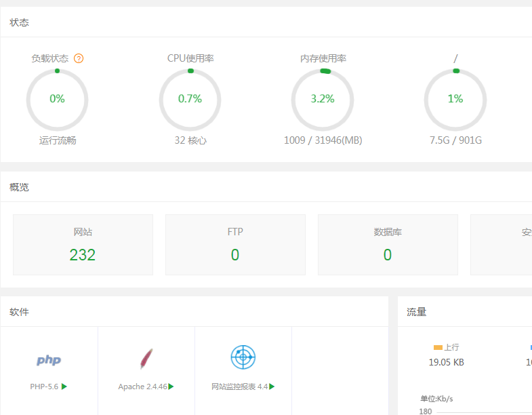Click the 流量 section heading
Screen dimensions: 532x415
[x=416, y=312]
